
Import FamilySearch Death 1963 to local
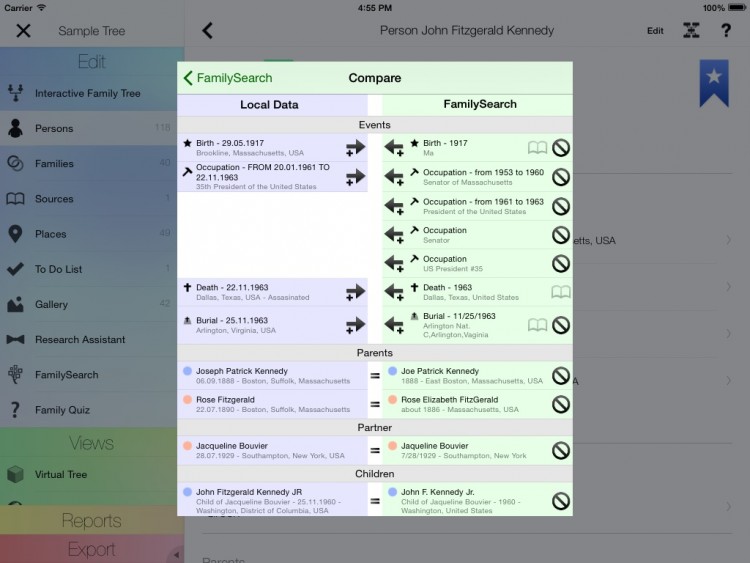tap(394, 292)
